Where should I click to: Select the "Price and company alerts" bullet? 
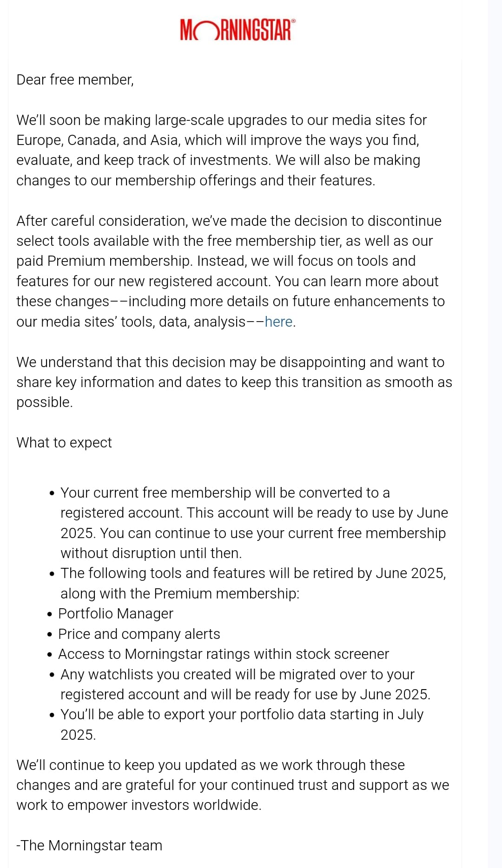click(139, 634)
